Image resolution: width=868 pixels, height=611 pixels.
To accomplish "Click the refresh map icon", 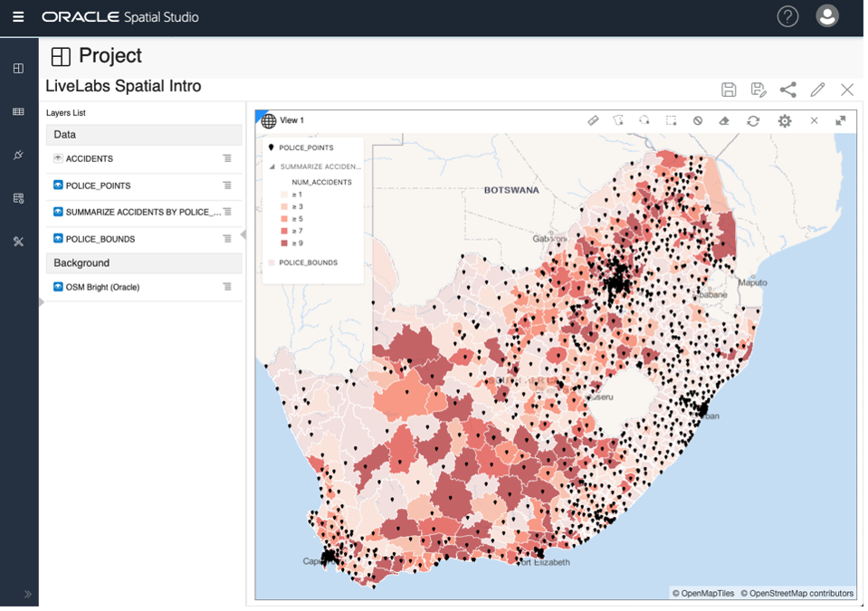I will tap(753, 120).
